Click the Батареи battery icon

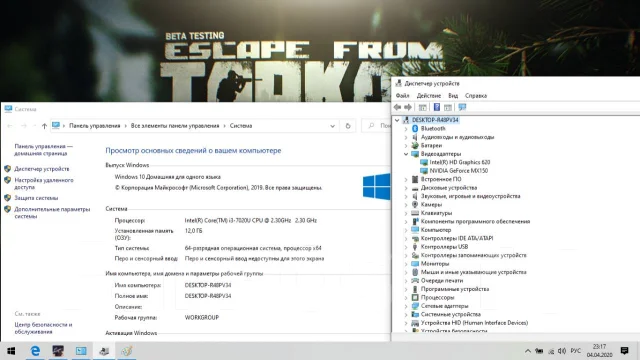click(x=415, y=145)
